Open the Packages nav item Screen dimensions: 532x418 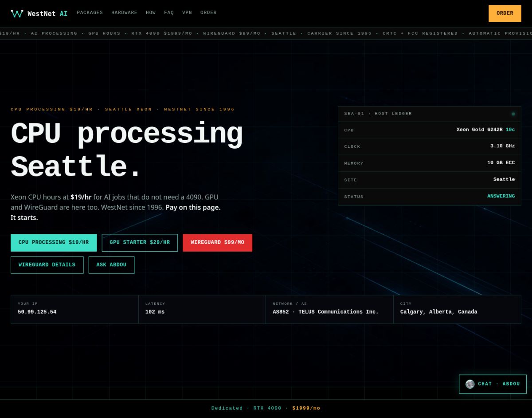coord(90,13)
